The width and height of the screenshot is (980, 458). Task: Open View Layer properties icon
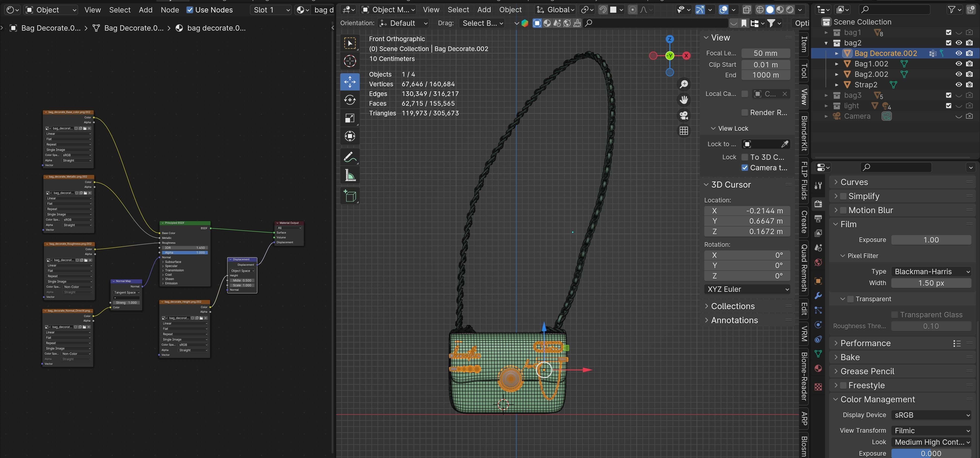tap(818, 233)
